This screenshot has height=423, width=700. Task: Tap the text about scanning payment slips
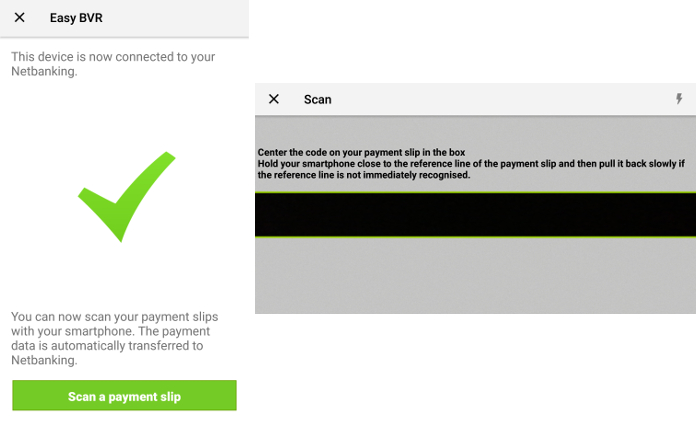point(114,338)
